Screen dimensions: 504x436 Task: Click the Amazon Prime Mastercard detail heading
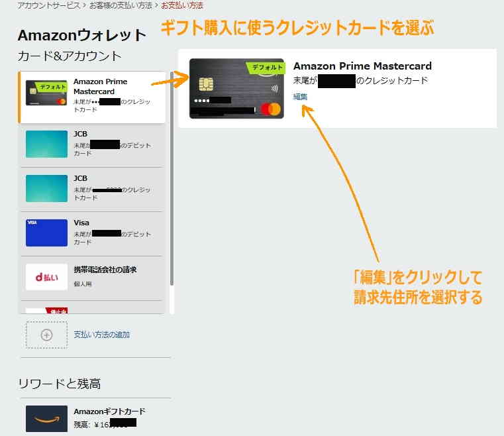coord(362,66)
